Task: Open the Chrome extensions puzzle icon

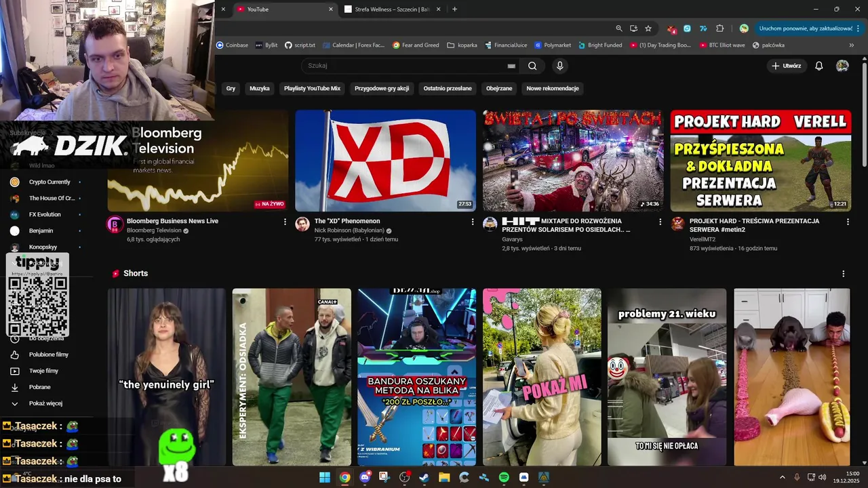Action: [x=720, y=28]
